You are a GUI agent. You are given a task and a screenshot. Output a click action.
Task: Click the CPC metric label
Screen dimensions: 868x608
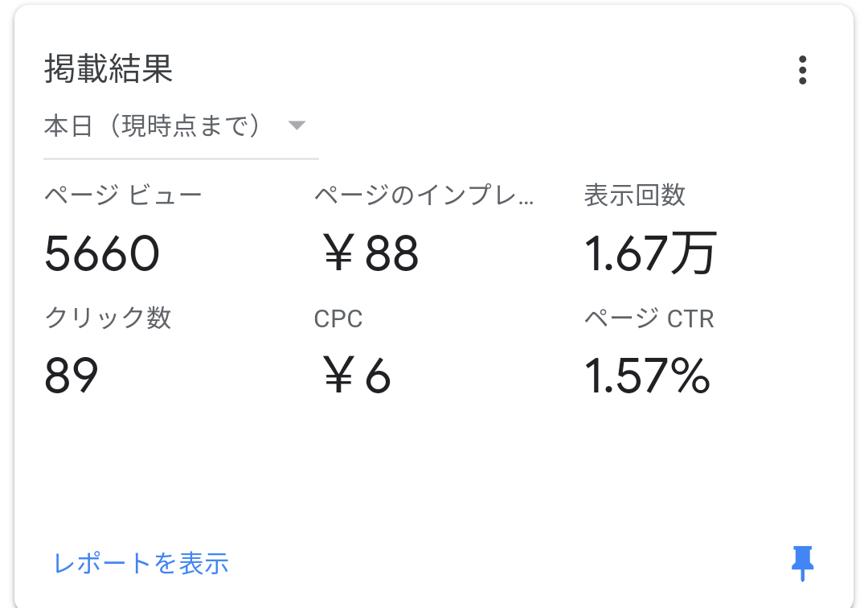coord(338,319)
